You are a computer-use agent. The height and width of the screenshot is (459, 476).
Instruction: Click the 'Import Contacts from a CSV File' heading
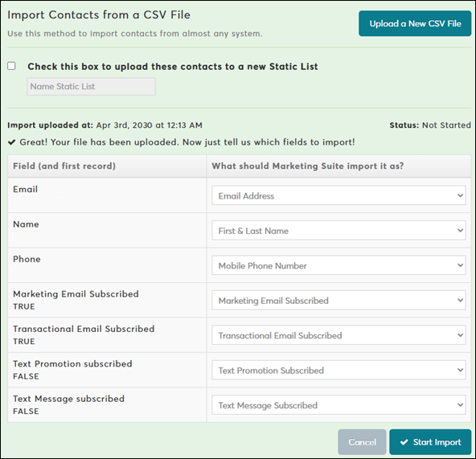point(99,15)
